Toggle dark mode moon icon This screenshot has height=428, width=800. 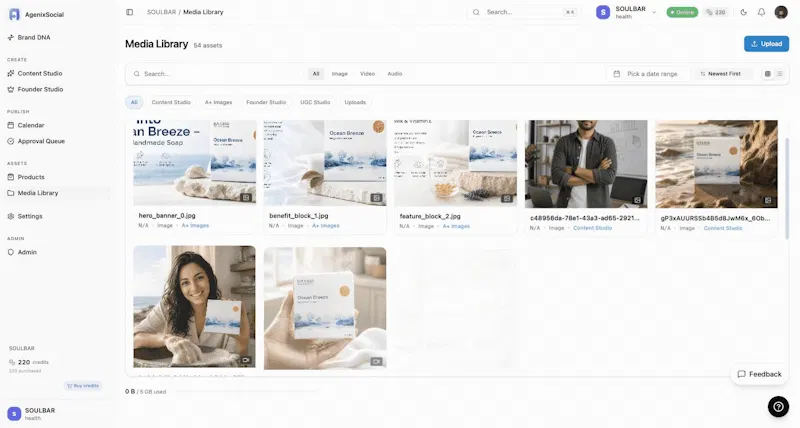click(x=743, y=12)
